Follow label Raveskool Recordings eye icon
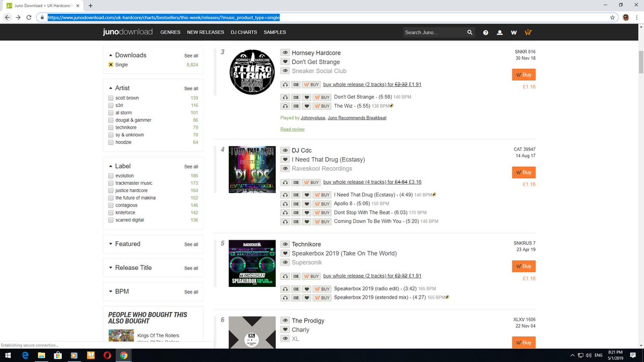The width and height of the screenshot is (644, 362). [x=285, y=168]
